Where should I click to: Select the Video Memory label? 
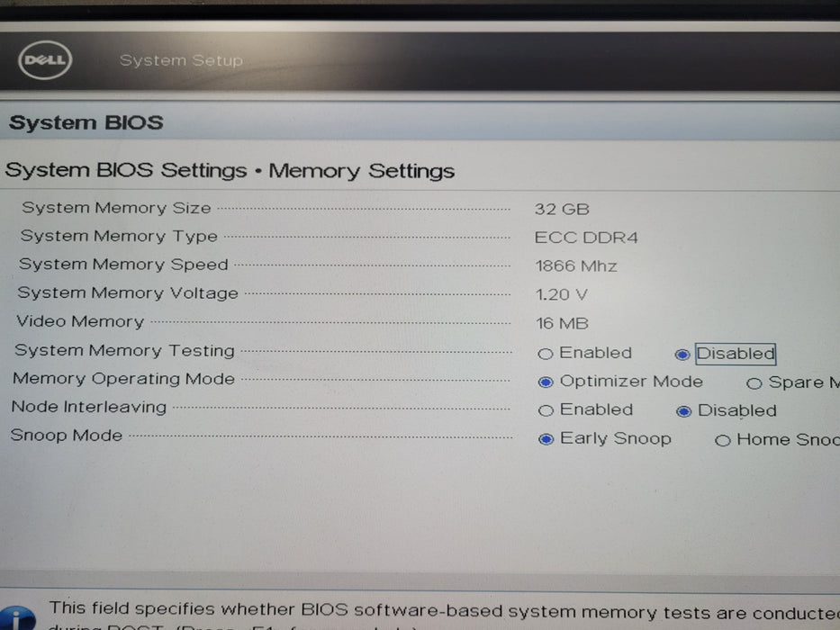tap(80, 321)
